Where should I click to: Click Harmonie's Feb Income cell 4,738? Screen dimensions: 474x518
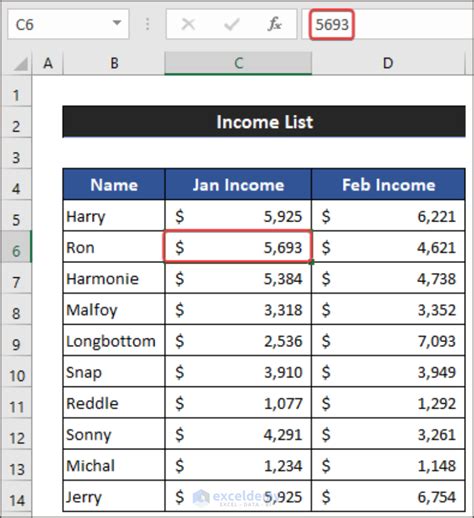(388, 278)
